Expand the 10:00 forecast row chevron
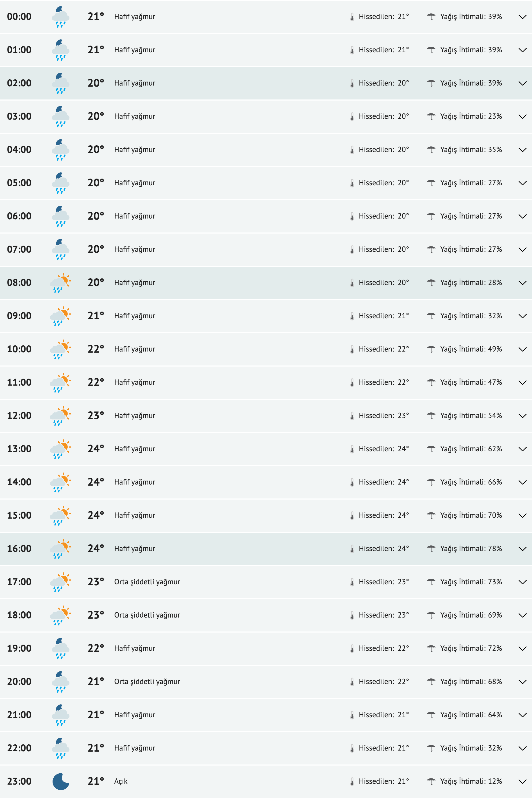Screen dimensions: 532x798 tap(523, 349)
